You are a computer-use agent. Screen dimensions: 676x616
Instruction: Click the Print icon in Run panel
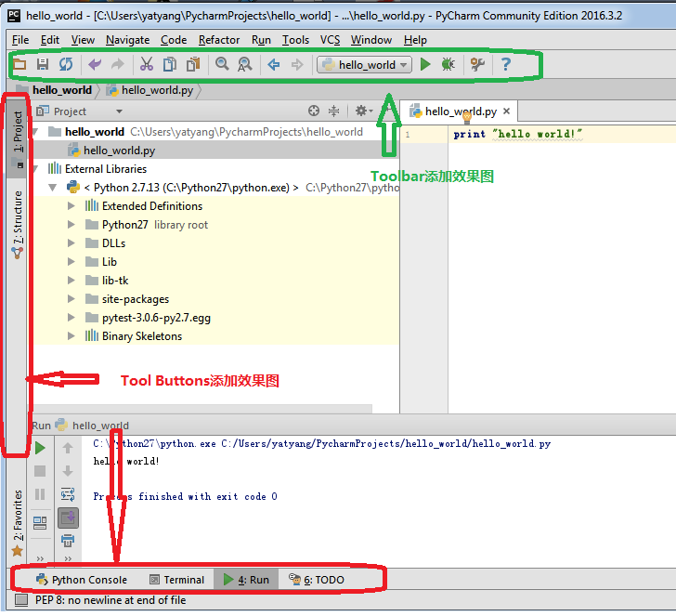pos(68,541)
